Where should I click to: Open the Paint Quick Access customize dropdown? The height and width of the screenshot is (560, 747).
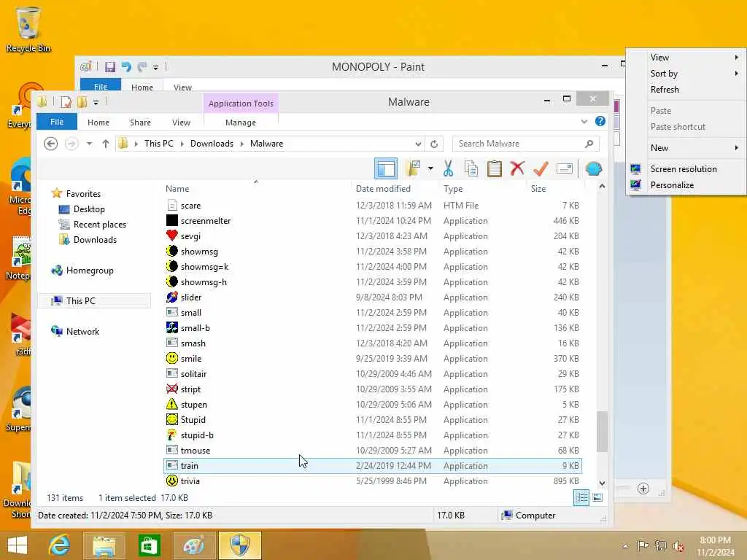point(155,68)
